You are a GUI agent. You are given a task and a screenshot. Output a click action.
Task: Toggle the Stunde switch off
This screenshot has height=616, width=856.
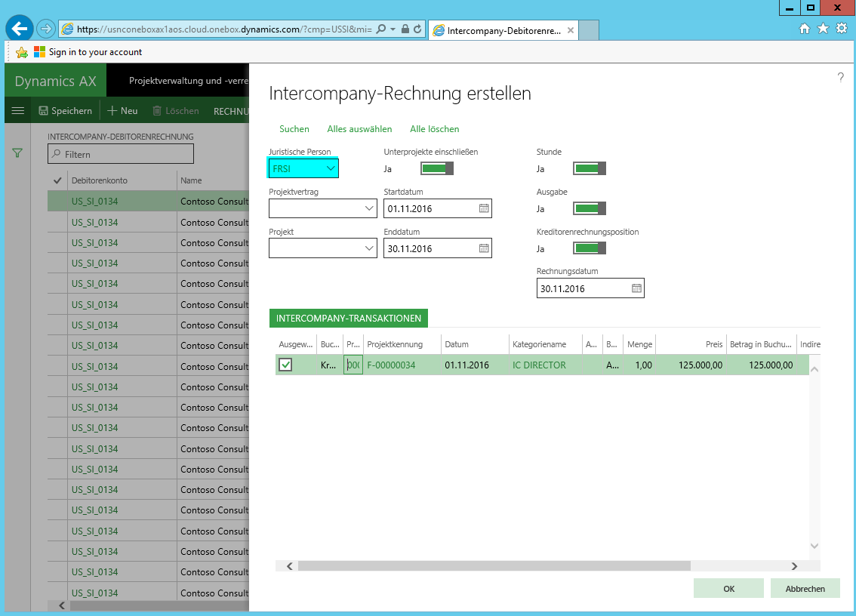pos(590,168)
